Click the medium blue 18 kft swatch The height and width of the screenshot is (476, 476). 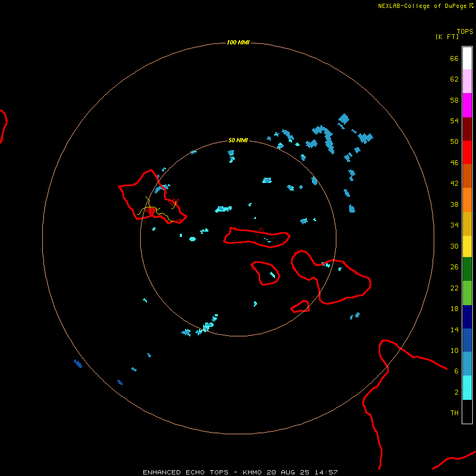[x=467, y=340]
